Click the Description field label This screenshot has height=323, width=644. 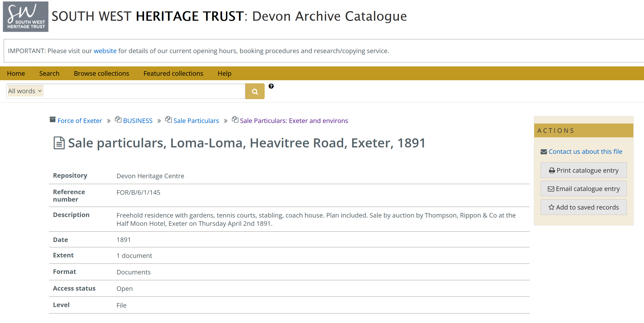point(71,215)
